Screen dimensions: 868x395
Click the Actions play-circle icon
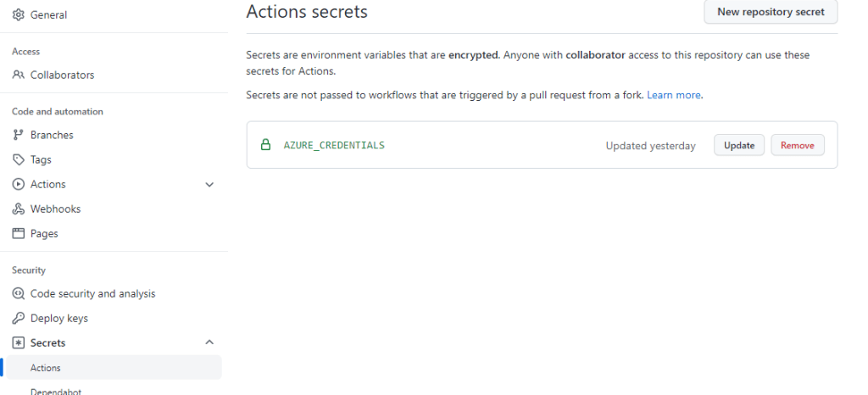pos(19,184)
